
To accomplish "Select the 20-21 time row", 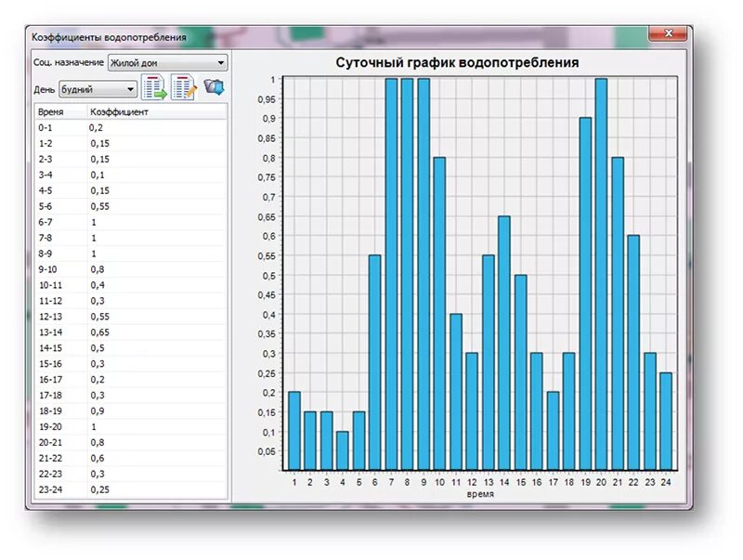I will click(131, 442).
